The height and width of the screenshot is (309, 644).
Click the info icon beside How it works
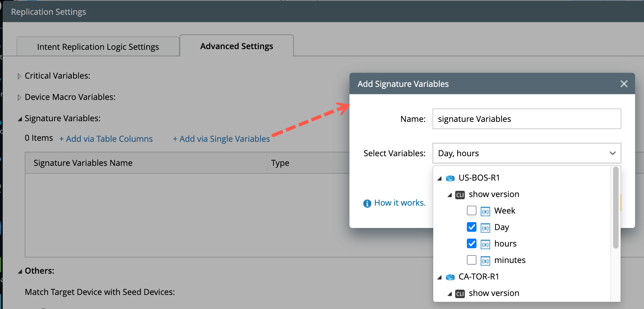click(x=367, y=203)
